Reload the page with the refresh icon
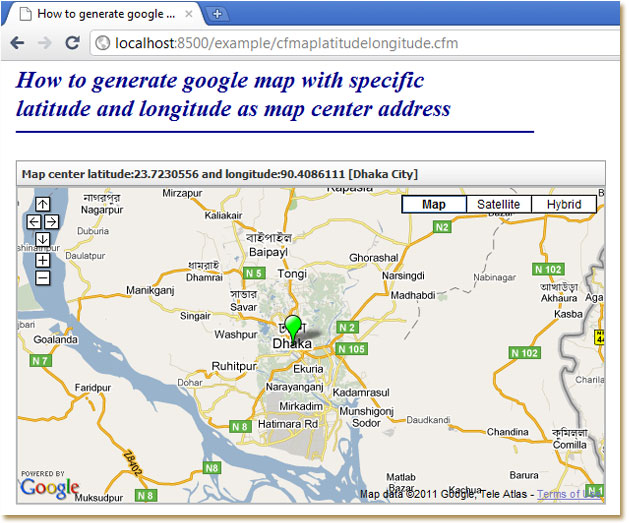This screenshot has width=629, height=523. pyautogui.click(x=72, y=42)
